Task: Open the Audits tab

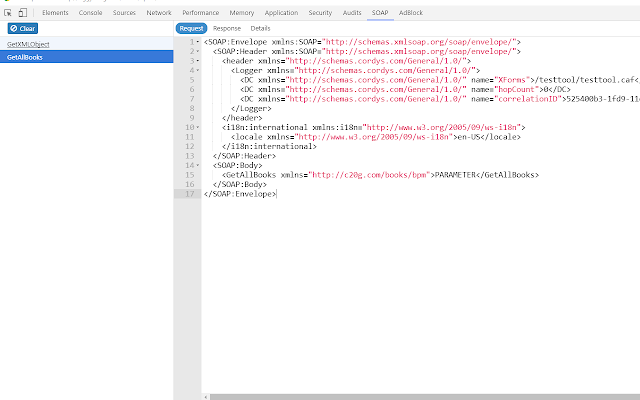Action: tap(352, 13)
